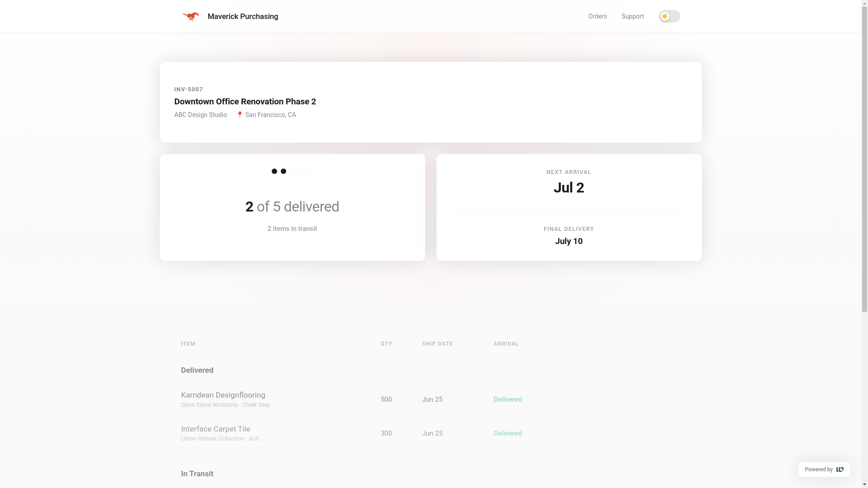Viewport: 868px width, 488px height.
Task: Click the scrollbar up arrow
Action: pos(864,4)
